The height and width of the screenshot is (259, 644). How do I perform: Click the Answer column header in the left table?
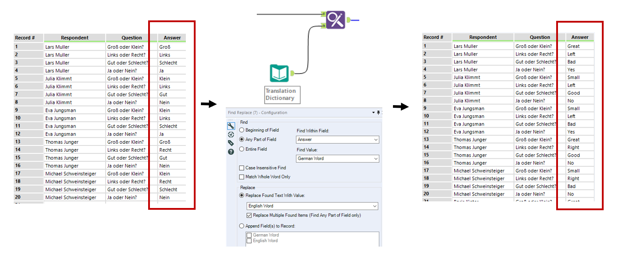click(172, 38)
